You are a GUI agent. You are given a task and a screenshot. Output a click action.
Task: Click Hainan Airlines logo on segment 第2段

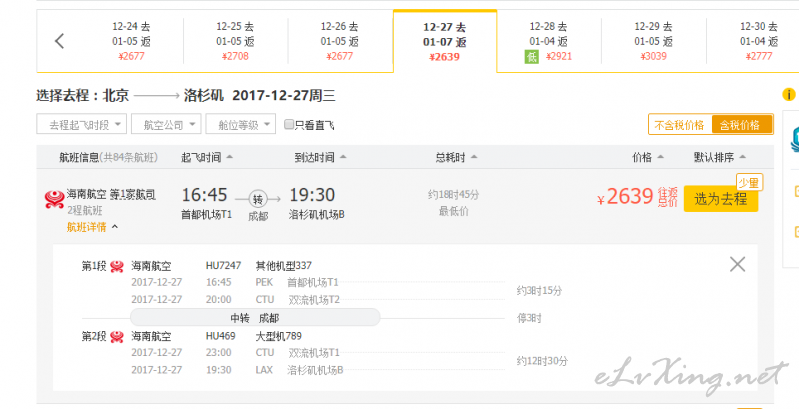coord(117,337)
